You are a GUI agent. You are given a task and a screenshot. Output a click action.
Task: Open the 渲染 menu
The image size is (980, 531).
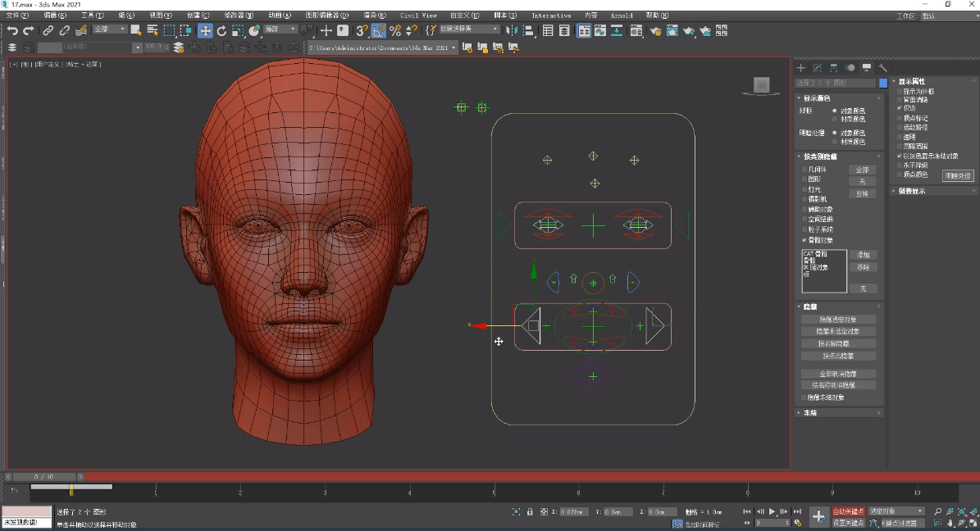click(x=375, y=16)
